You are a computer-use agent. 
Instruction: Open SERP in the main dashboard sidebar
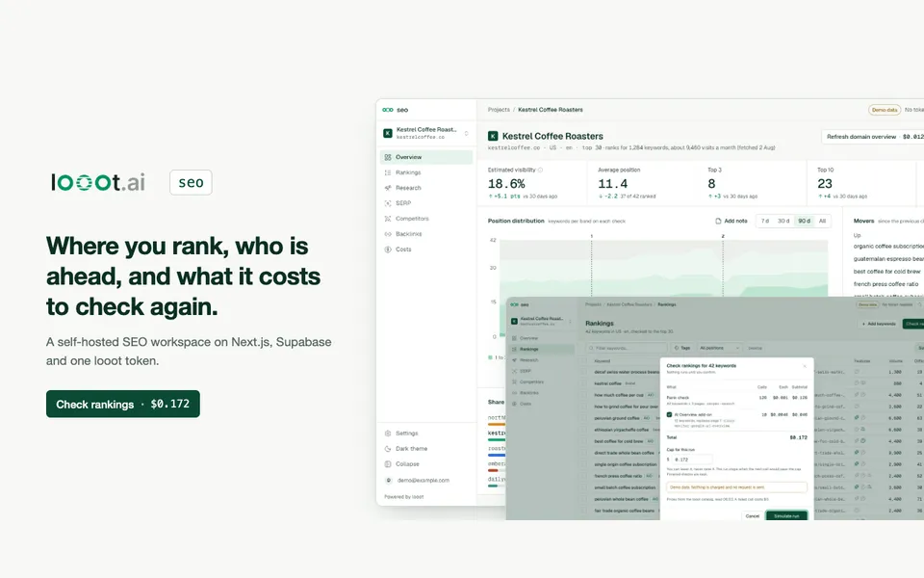coord(426,203)
